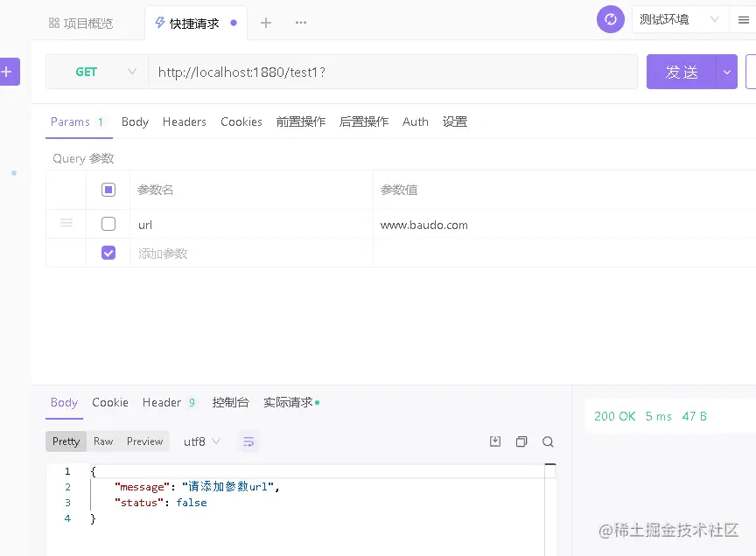Image resolution: width=756 pixels, height=556 pixels.
Task: Click the false value in response
Action: pyautogui.click(x=192, y=503)
